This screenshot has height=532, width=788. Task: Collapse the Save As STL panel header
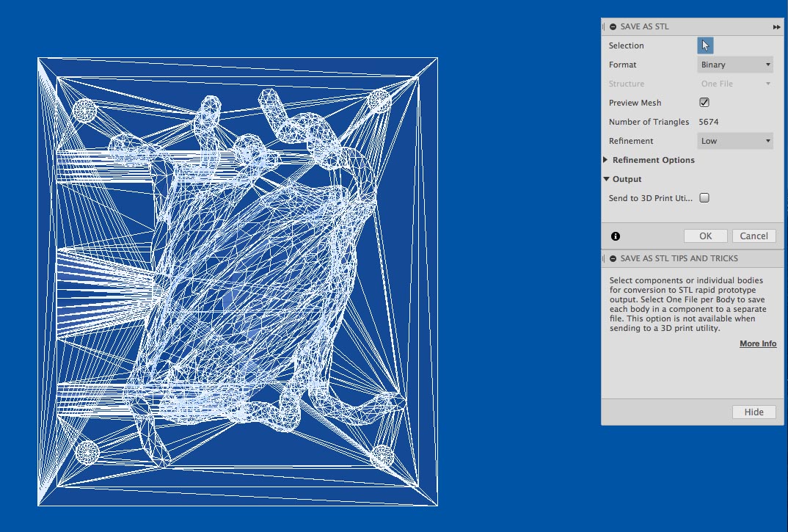(x=613, y=26)
